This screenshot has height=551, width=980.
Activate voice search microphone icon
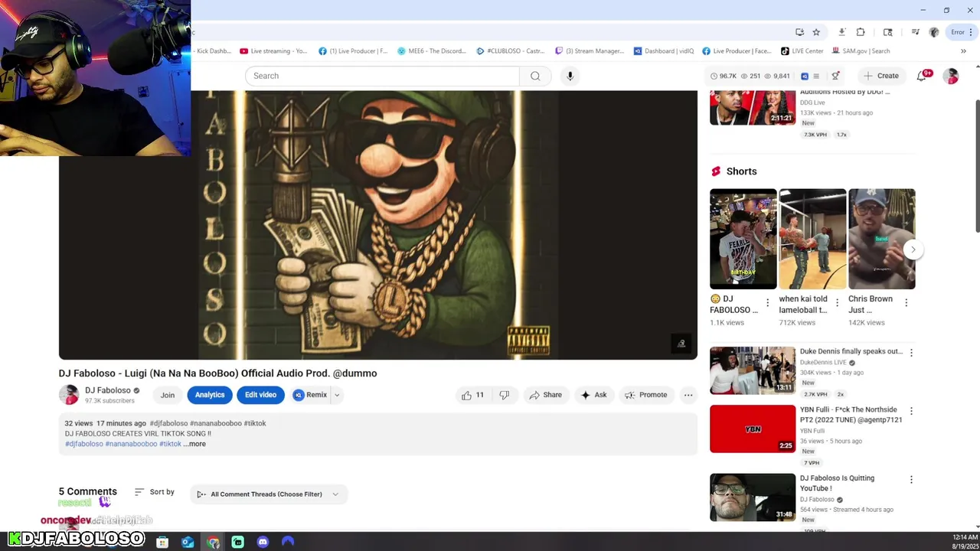coord(570,76)
